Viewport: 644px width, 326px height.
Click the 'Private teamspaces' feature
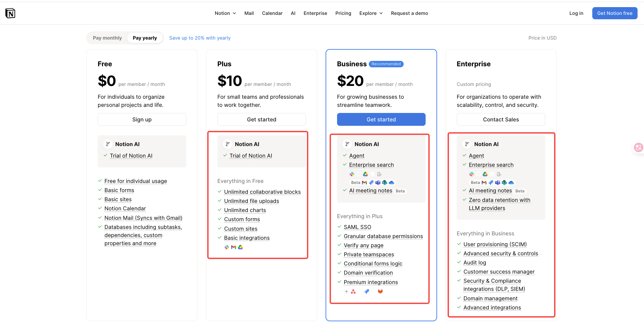pos(369,255)
